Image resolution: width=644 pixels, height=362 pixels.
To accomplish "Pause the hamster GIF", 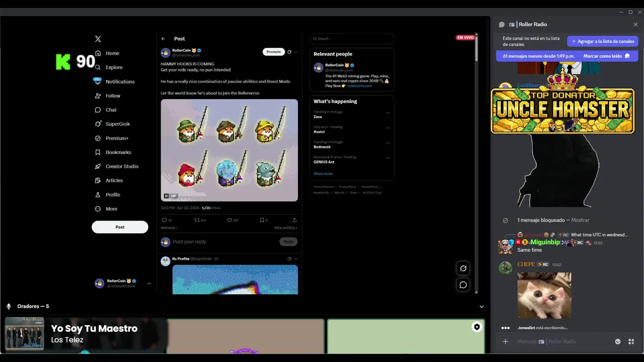I will point(166,196).
